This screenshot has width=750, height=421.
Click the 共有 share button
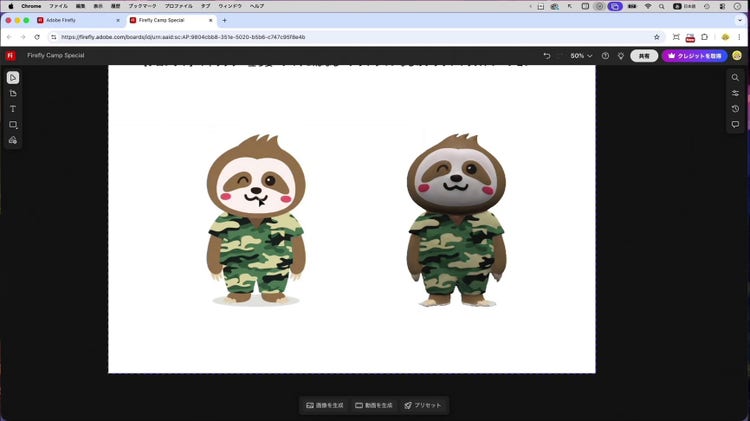[x=644, y=56]
